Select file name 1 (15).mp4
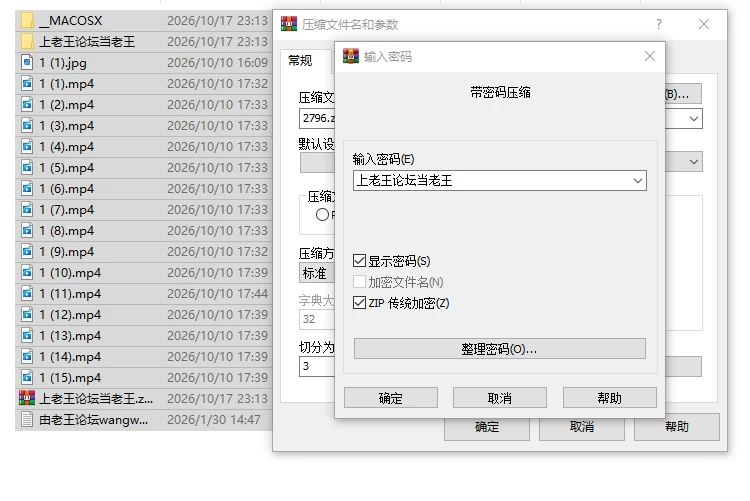This screenshot has height=501, width=750. pyautogui.click(x=70, y=378)
